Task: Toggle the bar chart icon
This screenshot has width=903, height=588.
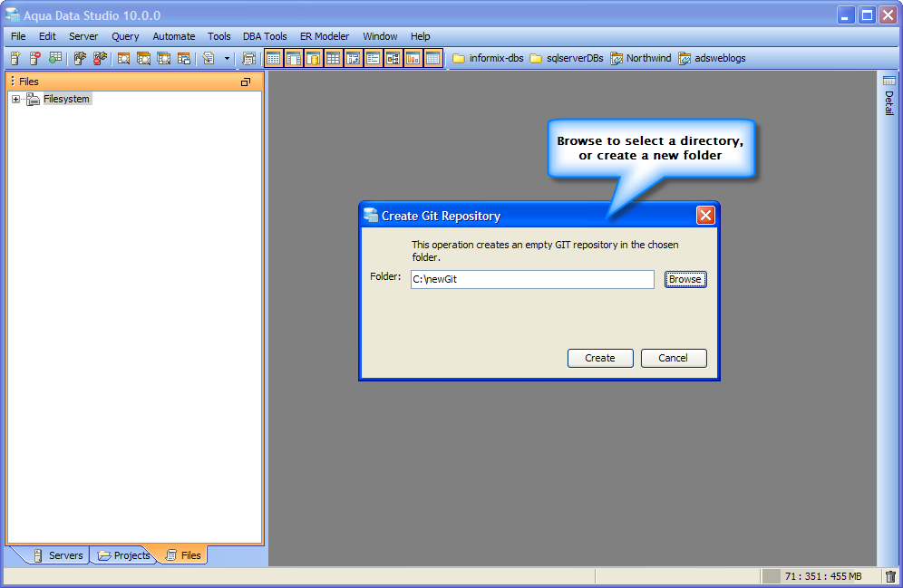Action: click(x=413, y=58)
